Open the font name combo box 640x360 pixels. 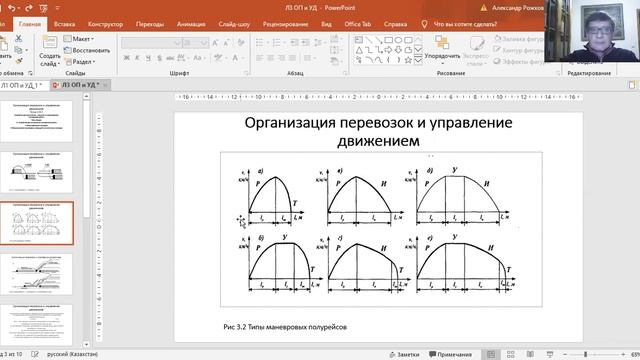pos(151,43)
